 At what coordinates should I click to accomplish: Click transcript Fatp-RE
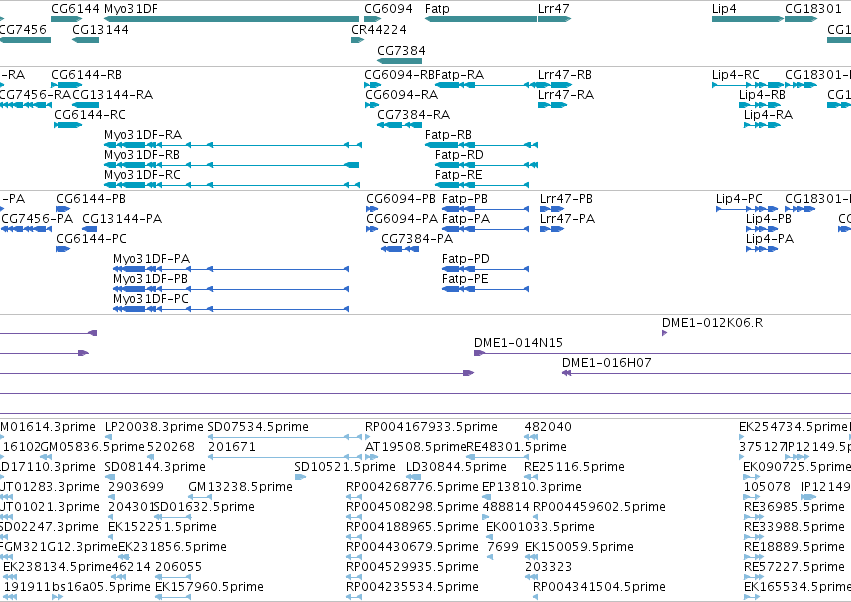coord(482,185)
